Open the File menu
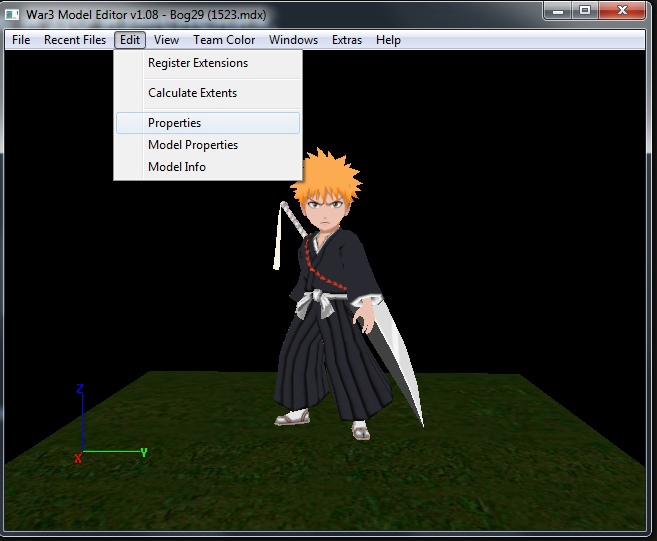657x541 pixels. pos(21,40)
